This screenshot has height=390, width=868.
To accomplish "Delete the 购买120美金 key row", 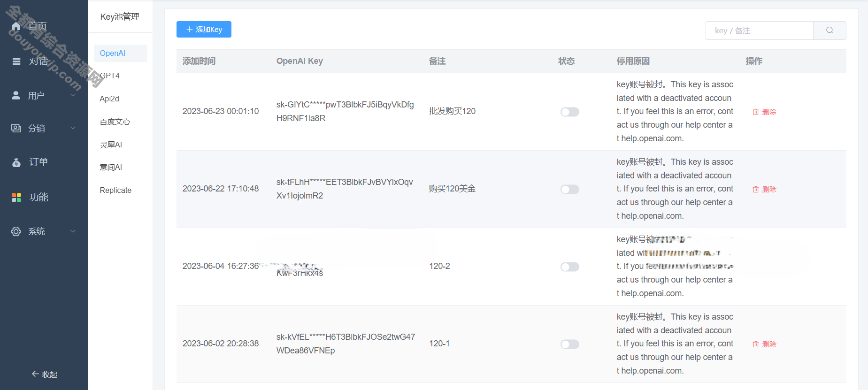I will (x=764, y=189).
